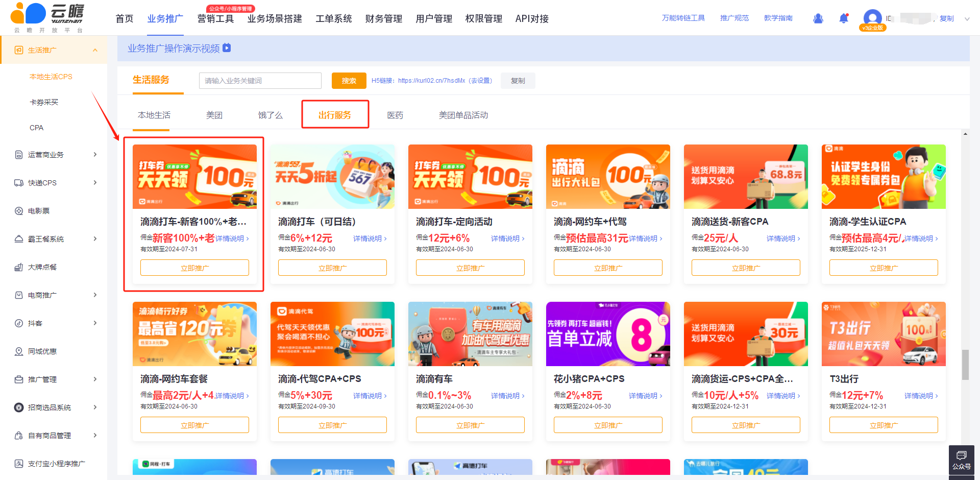This screenshot has height=480, width=980.
Task: Expand the 运营商业务 submenu arrow
Action: pyautogui.click(x=95, y=155)
